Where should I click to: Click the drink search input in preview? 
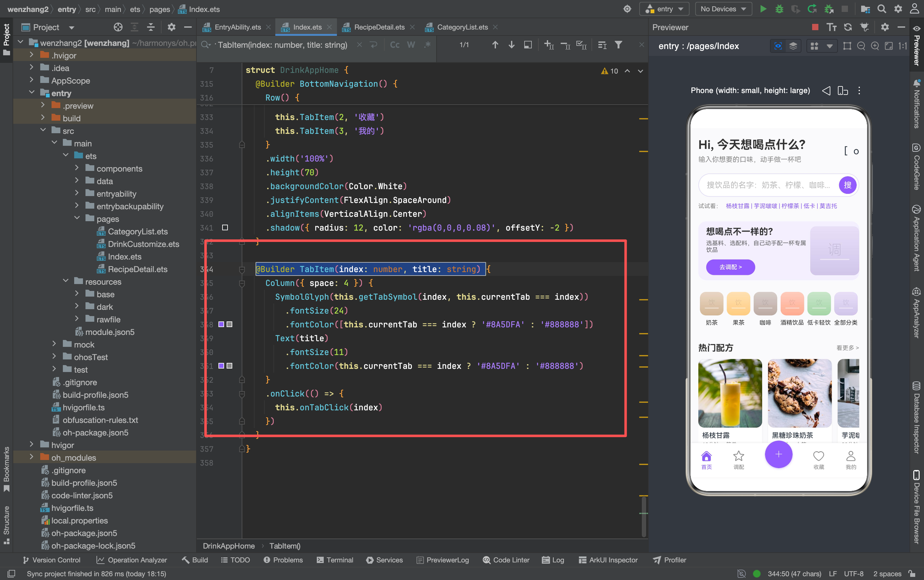pos(768,185)
